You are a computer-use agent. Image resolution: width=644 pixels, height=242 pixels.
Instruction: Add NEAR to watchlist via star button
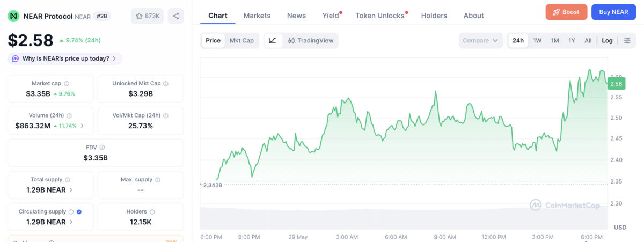148,16
